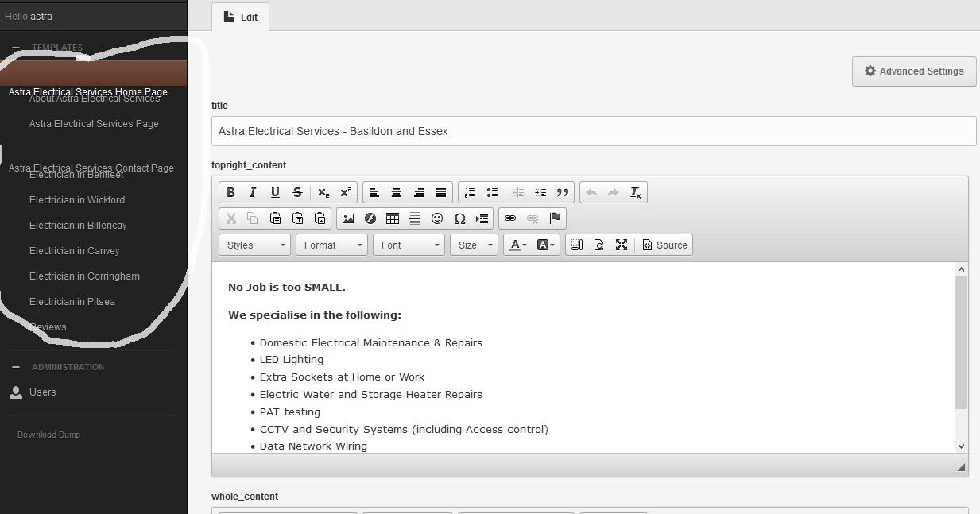Open the Astra Electrical Services Page template
980x514 pixels.
coord(94,124)
